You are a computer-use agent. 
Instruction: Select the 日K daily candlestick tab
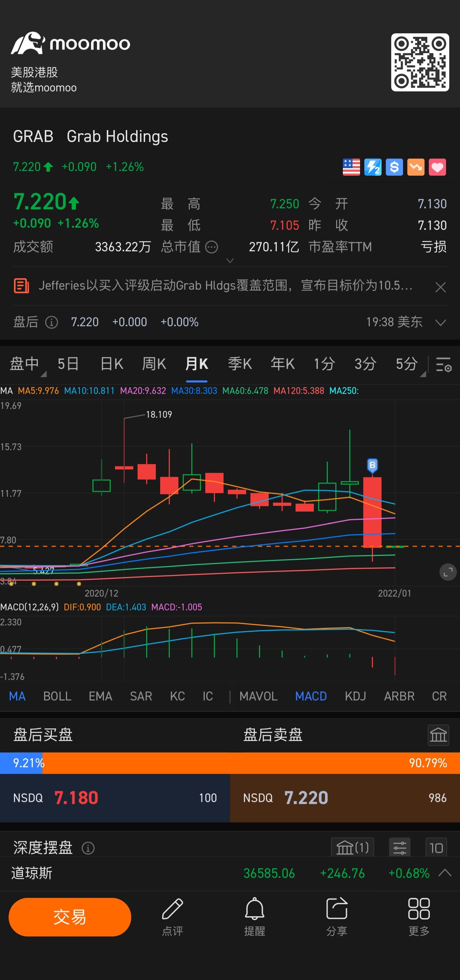point(111,364)
